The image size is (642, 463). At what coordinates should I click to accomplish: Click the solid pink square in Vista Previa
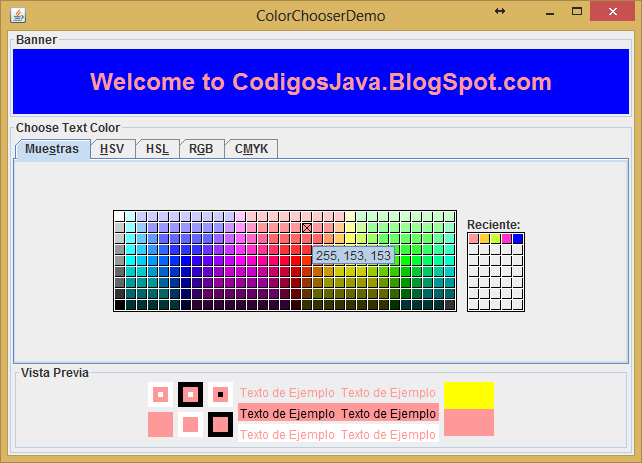pos(160,425)
